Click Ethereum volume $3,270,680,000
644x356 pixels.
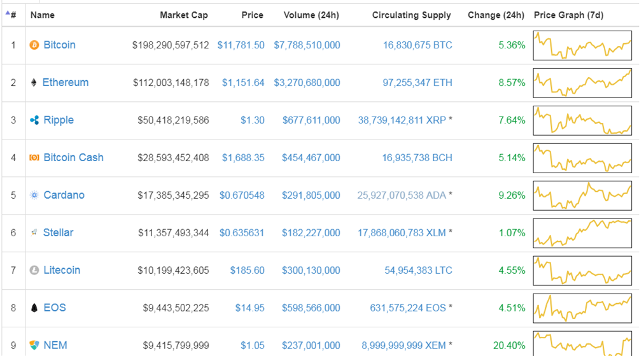click(307, 83)
